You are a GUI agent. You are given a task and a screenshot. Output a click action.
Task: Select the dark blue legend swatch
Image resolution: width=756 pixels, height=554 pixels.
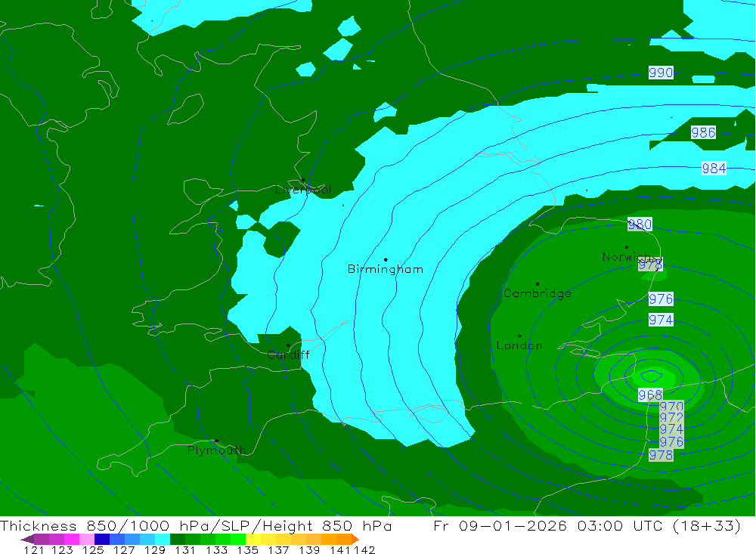pyautogui.click(x=102, y=539)
